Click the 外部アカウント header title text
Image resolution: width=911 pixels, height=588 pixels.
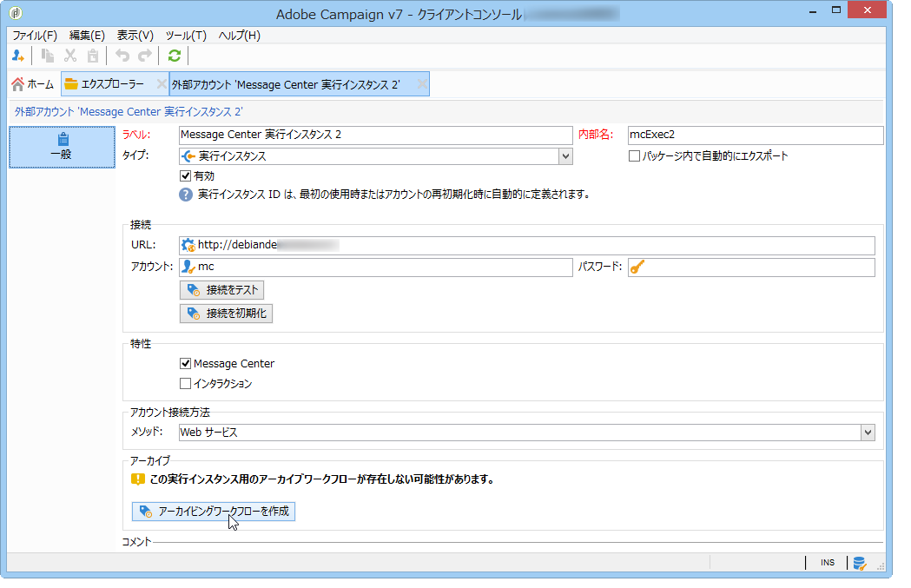click(x=129, y=111)
